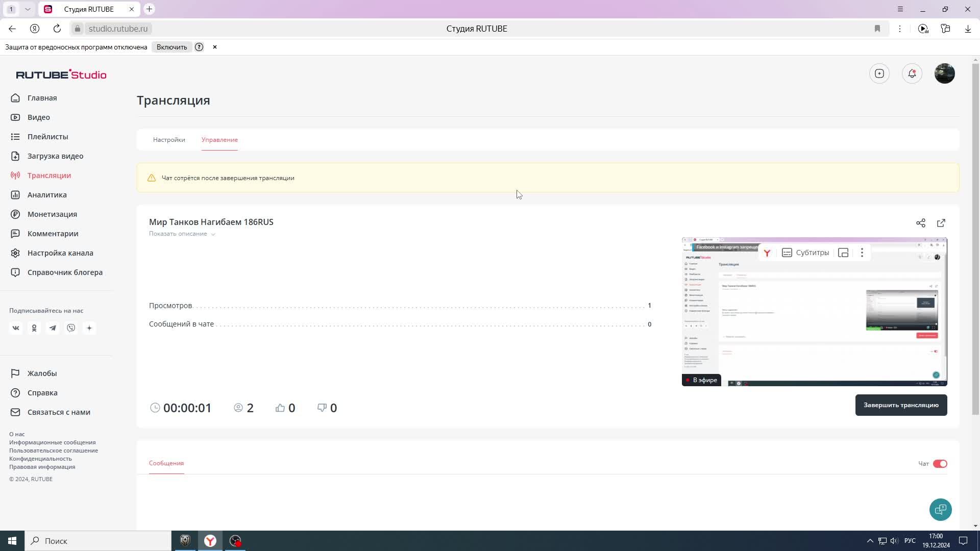Open the user avatar menu

click(945, 73)
